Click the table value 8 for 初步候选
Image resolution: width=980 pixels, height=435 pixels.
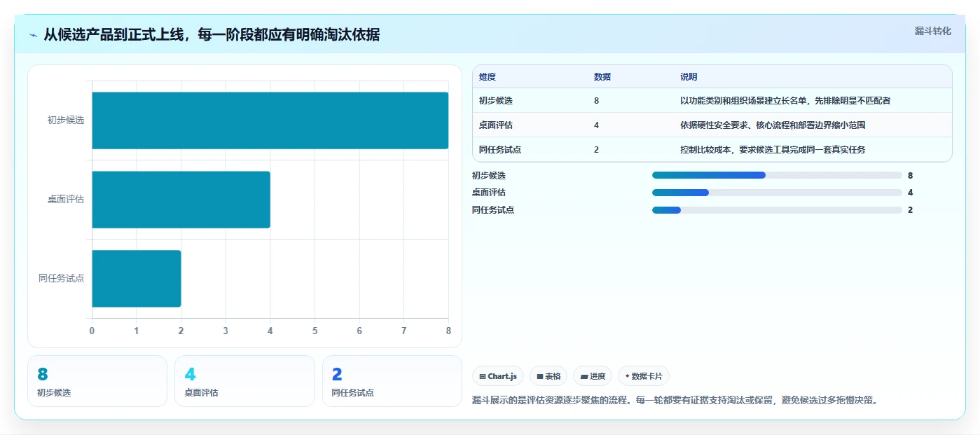tap(596, 101)
